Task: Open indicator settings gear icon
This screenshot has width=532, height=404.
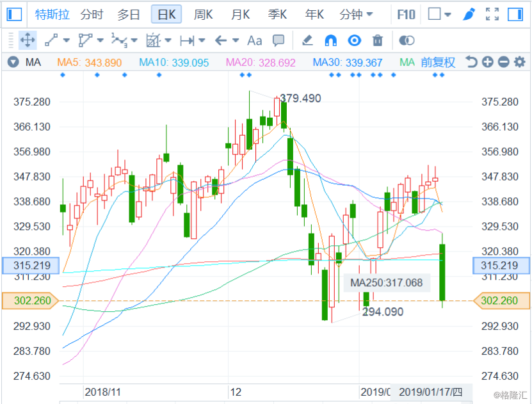Action: (519, 62)
